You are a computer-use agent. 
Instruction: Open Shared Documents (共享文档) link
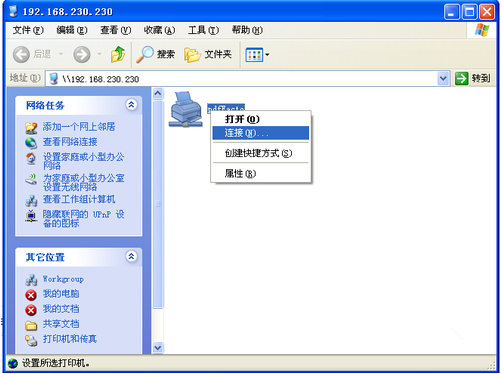click(x=61, y=324)
